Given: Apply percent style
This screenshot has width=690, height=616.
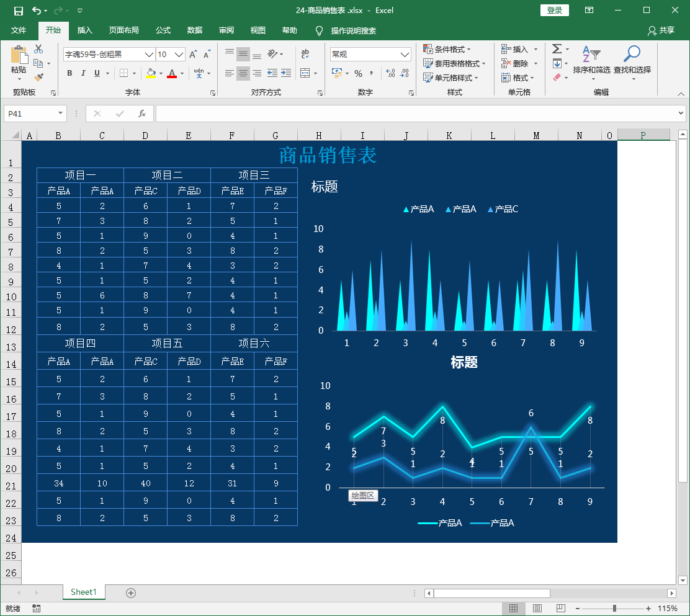Looking at the screenshot, I should (x=359, y=73).
